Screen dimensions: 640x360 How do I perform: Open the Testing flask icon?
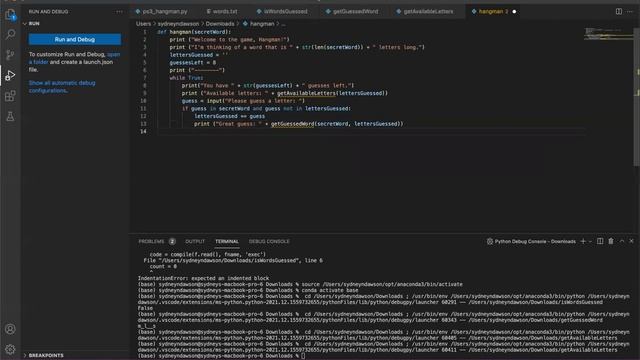tap(10, 117)
